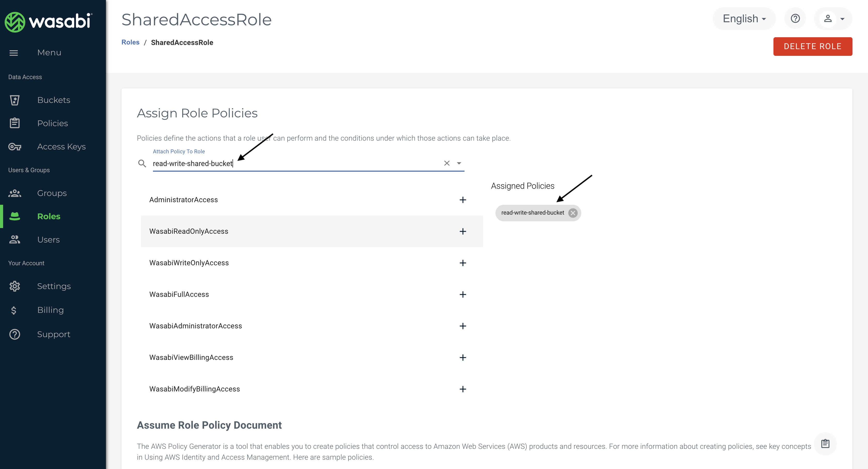Go to Settings in the sidebar
868x469 pixels.
pyautogui.click(x=54, y=286)
